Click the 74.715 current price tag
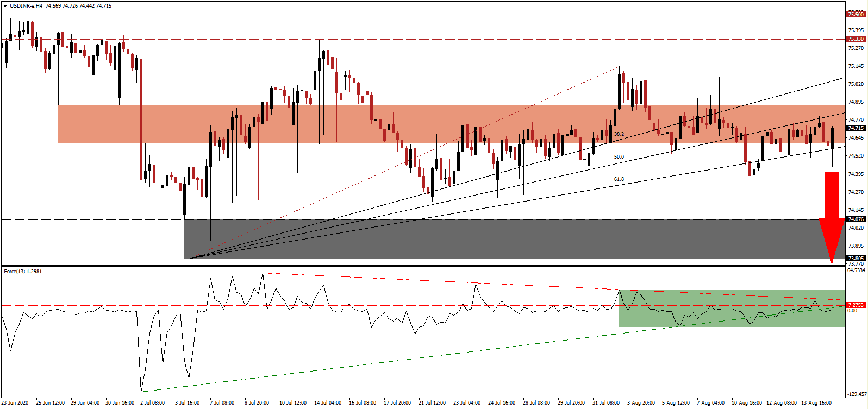 click(855, 128)
